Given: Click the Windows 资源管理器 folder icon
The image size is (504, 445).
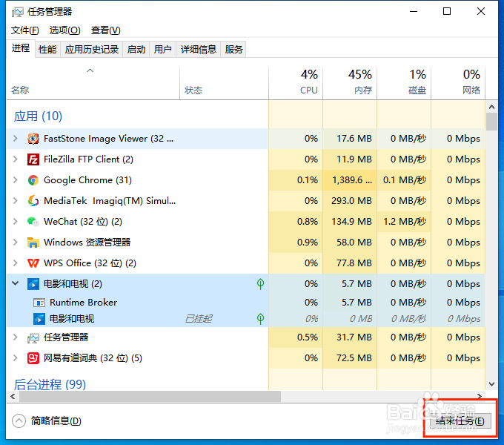Looking at the screenshot, I should [x=33, y=243].
